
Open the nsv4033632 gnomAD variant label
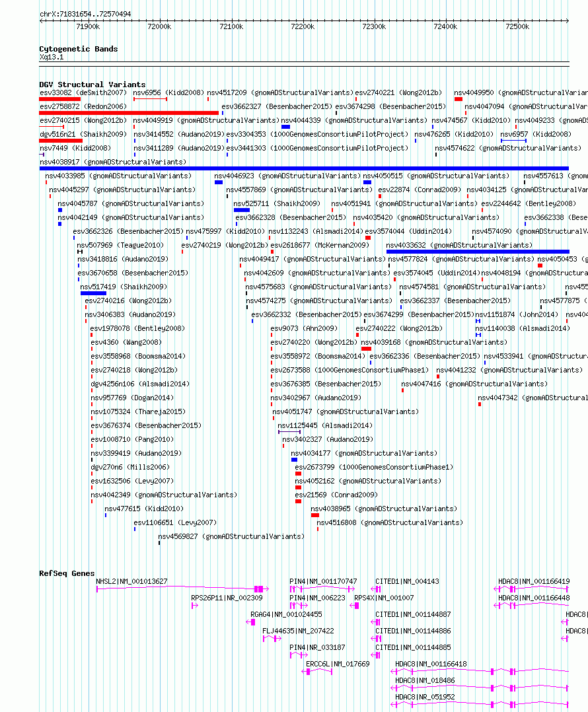[x=459, y=245]
